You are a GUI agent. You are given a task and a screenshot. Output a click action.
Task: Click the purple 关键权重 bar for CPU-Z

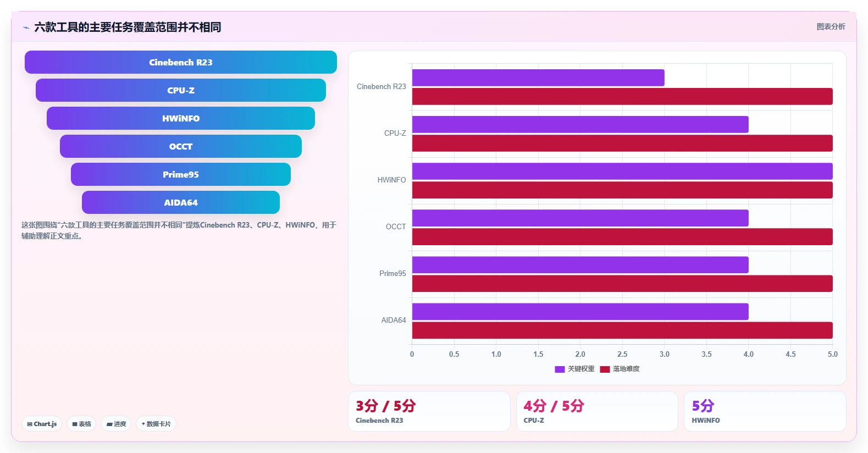pos(580,124)
